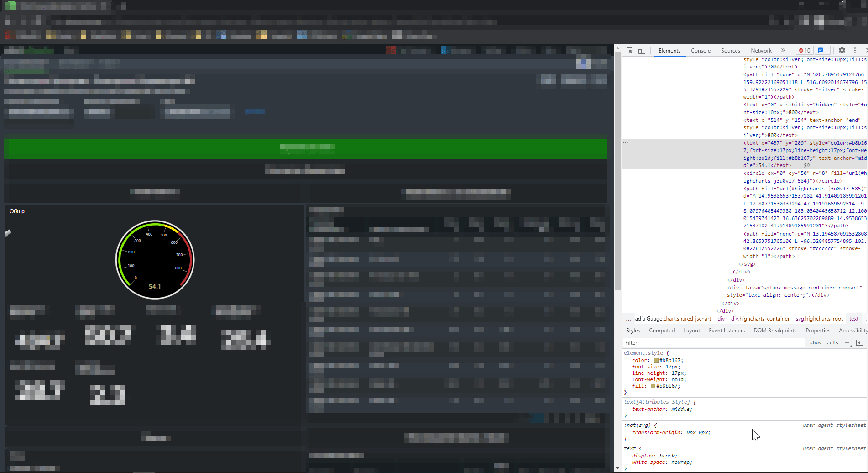This screenshot has height=473, width=868.
Task: Toggle the .cls class editor
Action: pyautogui.click(x=833, y=342)
